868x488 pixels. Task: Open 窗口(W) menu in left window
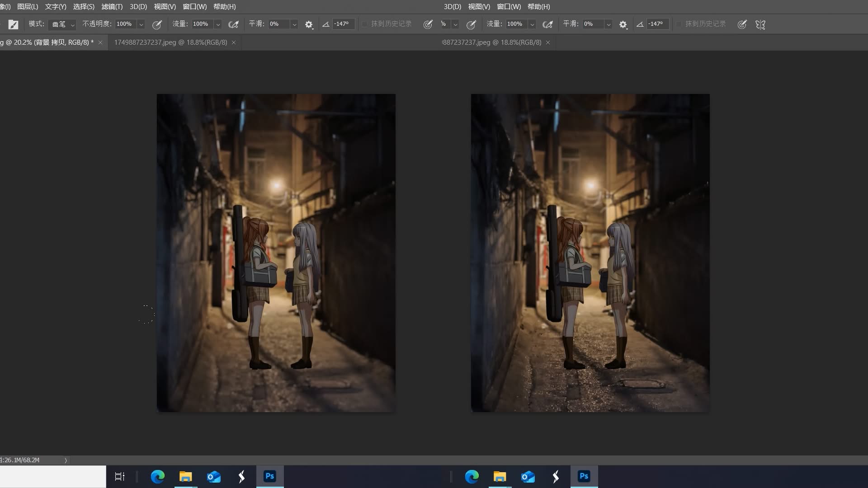click(x=194, y=7)
